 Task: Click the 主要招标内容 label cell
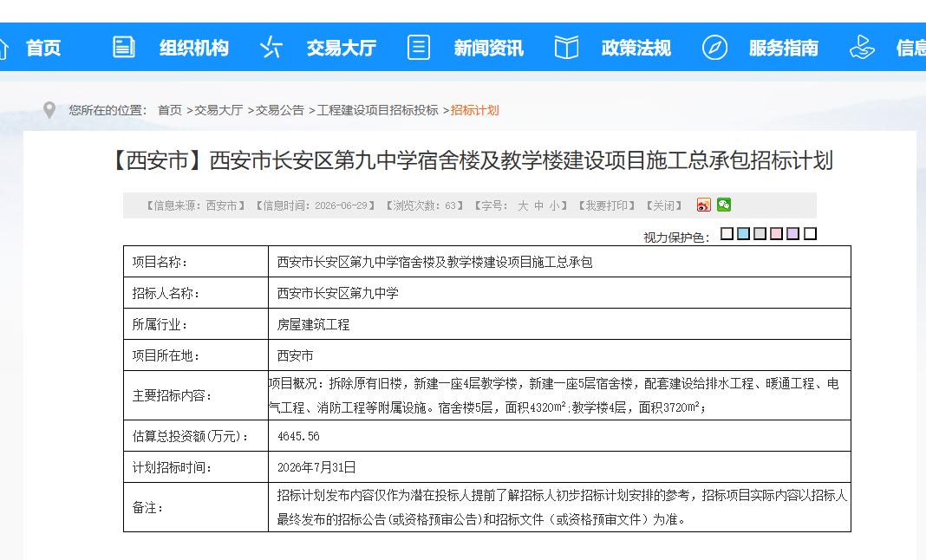coord(195,396)
